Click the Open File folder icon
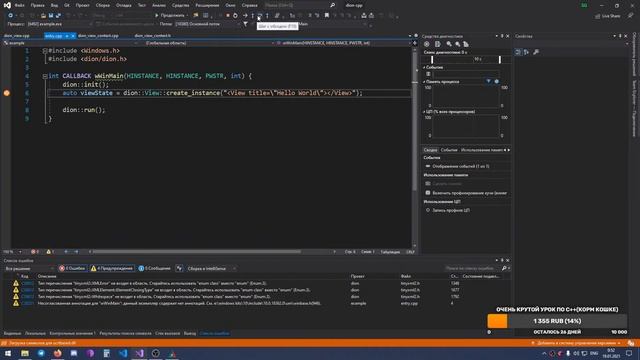Viewport: 640px width, 360px height. (43, 16)
